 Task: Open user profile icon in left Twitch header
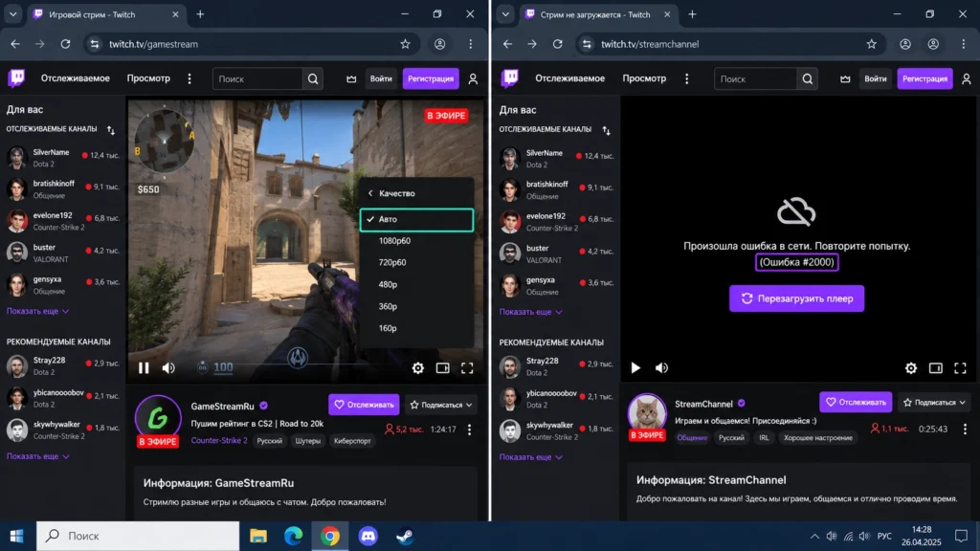click(x=473, y=79)
